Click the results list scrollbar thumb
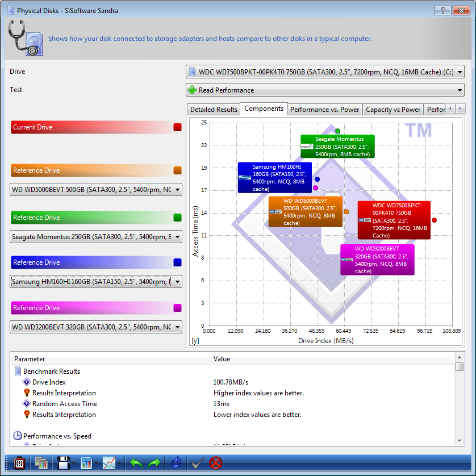 pyautogui.click(x=460, y=366)
